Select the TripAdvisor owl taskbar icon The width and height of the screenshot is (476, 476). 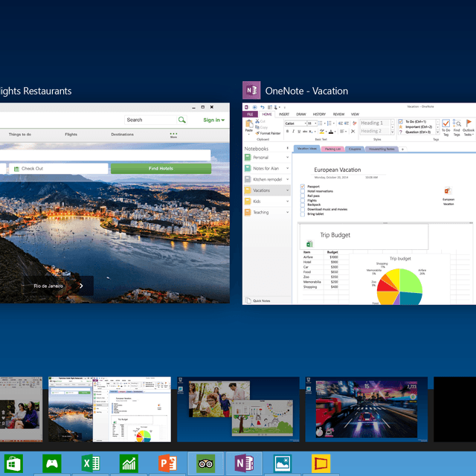pyautogui.click(x=206, y=463)
